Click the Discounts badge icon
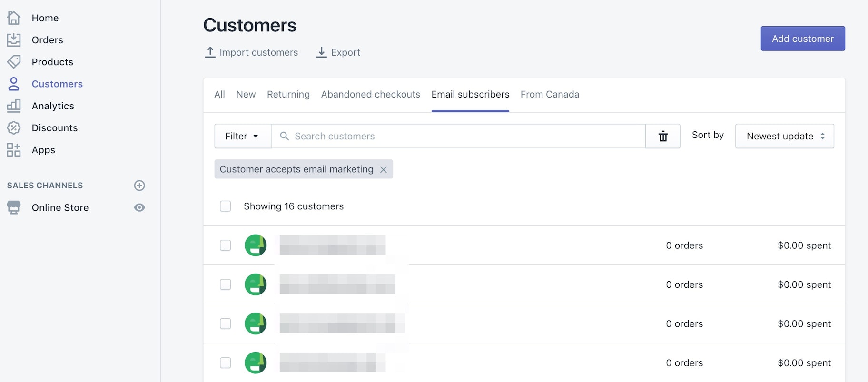 14,128
